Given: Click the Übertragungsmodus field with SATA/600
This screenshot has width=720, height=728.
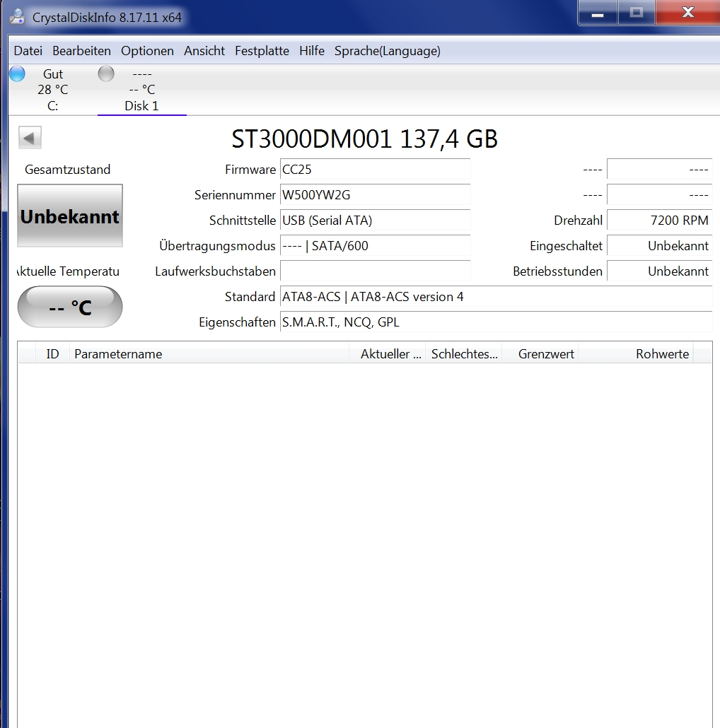Looking at the screenshot, I should pyautogui.click(x=376, y=246).
